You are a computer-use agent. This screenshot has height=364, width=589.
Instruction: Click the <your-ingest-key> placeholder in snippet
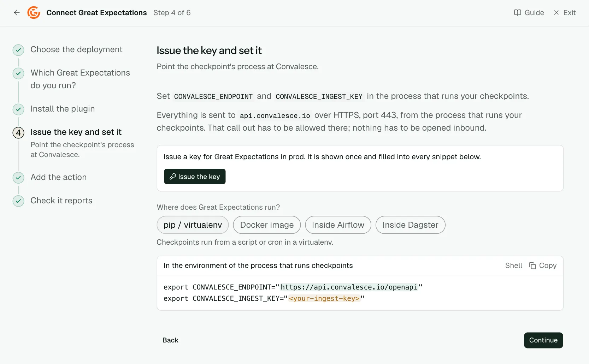(324, 299)
